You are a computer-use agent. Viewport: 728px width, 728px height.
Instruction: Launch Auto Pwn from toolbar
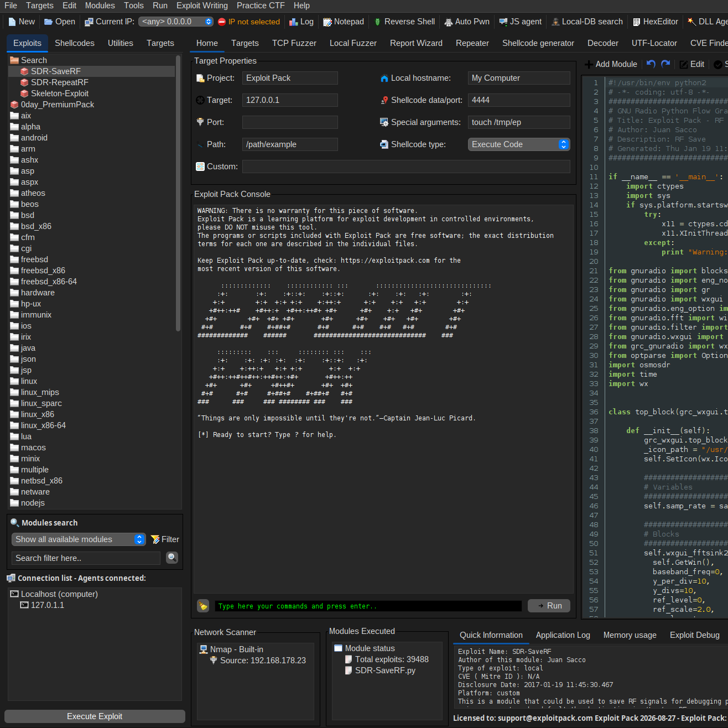pyautogui.click(x=466, y=22)
